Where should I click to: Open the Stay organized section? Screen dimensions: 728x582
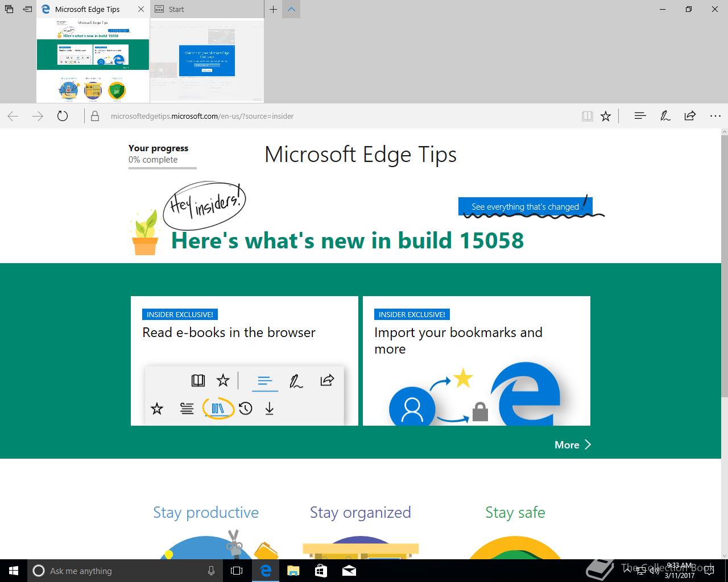pyautogui.click(x=361, y=513)
